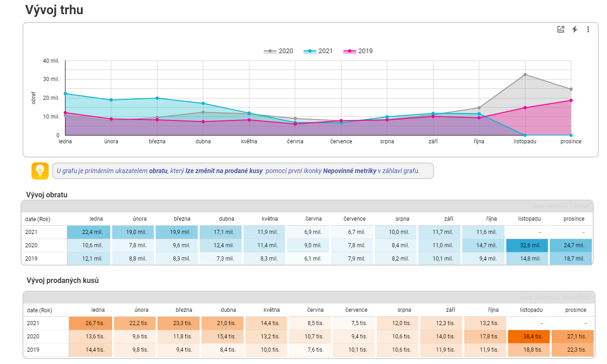Click the 22,4 mil. cell for 2021
The width and height of the screenshot is (607, 364).
[88, 232]
